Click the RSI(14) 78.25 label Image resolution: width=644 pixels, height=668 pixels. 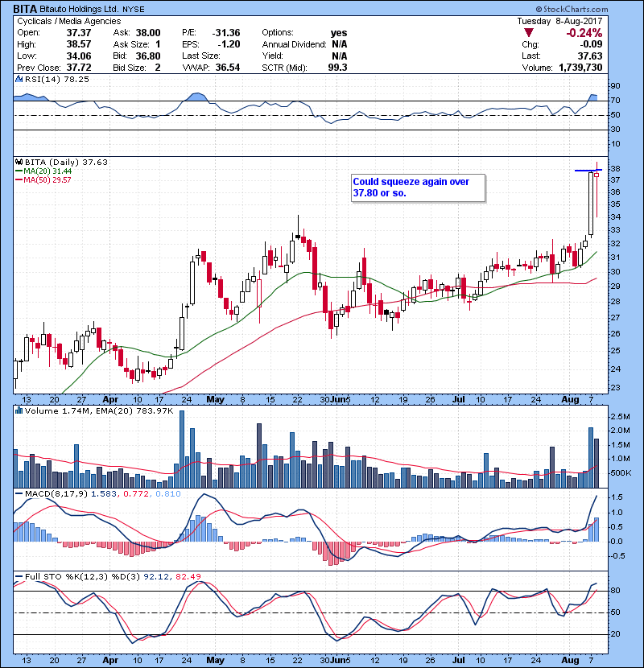pos(57,79)
